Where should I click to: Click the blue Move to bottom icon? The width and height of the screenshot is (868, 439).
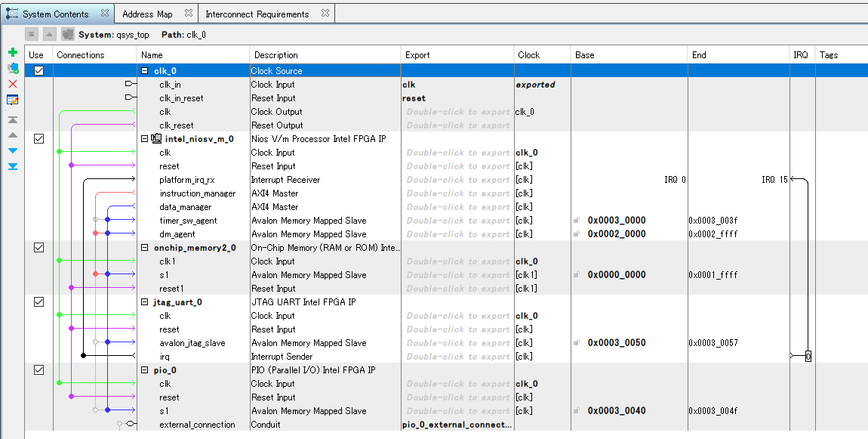pos(13,166)
